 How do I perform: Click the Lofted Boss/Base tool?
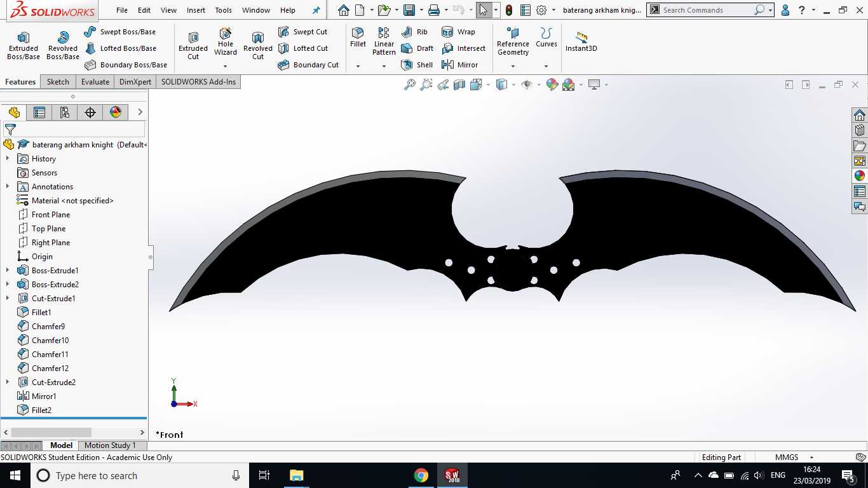120,48
